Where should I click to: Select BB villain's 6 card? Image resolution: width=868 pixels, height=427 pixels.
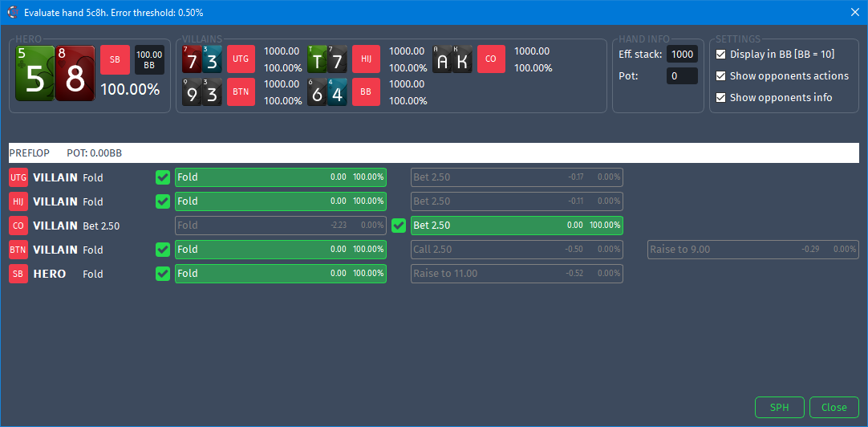[x=317, y=92]
